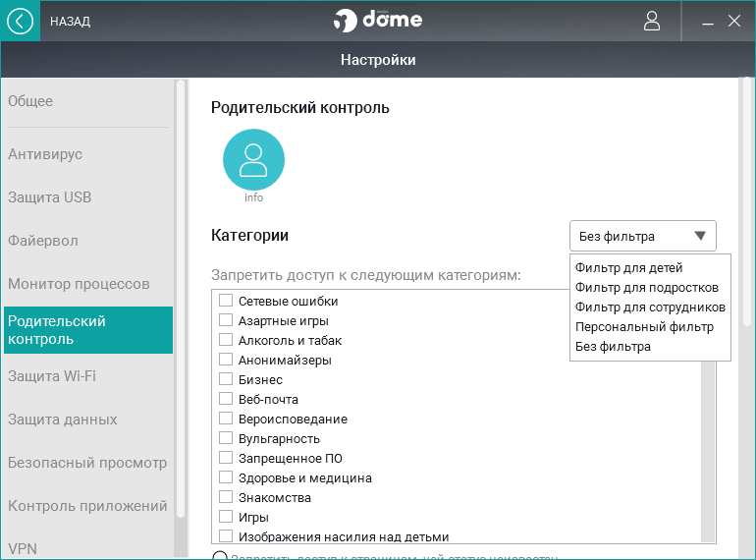This screenshot has width=756, height=560.
Task: Toggle the Знакомства checkbox
Action: 226,498
